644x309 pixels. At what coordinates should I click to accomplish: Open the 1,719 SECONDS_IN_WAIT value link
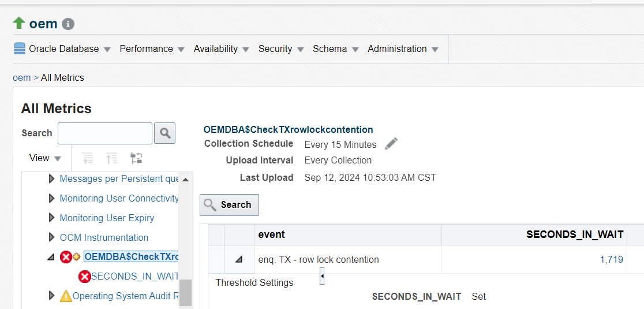[x=612, y=260]
